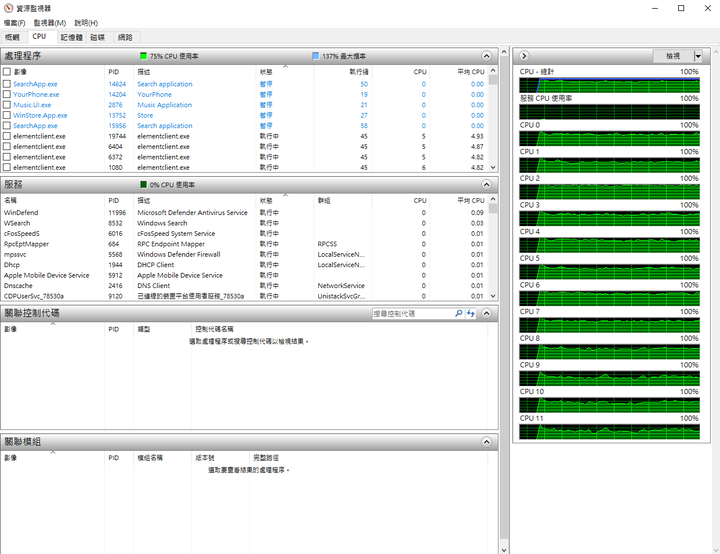Switch to the 網路 network tab
The height and width of the screenshot is (554, 720).
point(125,37)
